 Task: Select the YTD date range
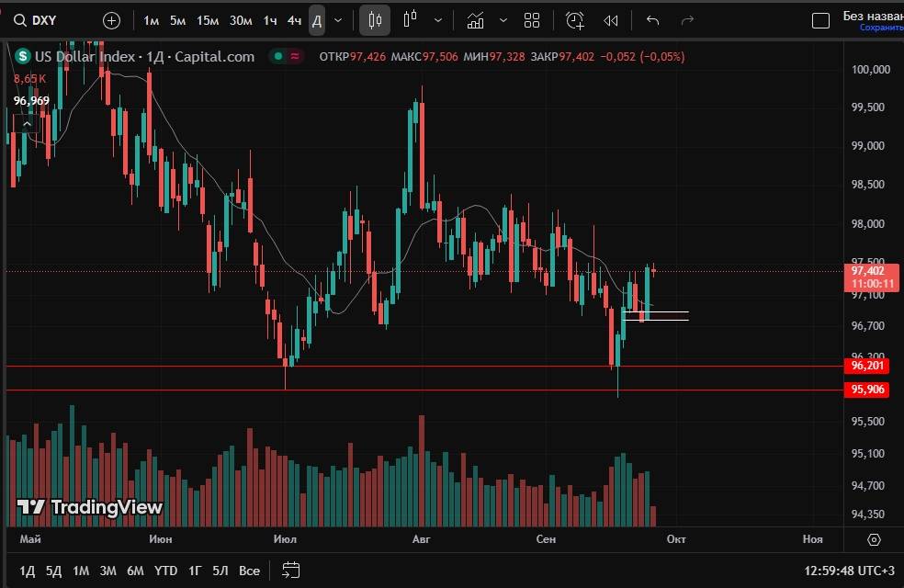click(165, 571)
